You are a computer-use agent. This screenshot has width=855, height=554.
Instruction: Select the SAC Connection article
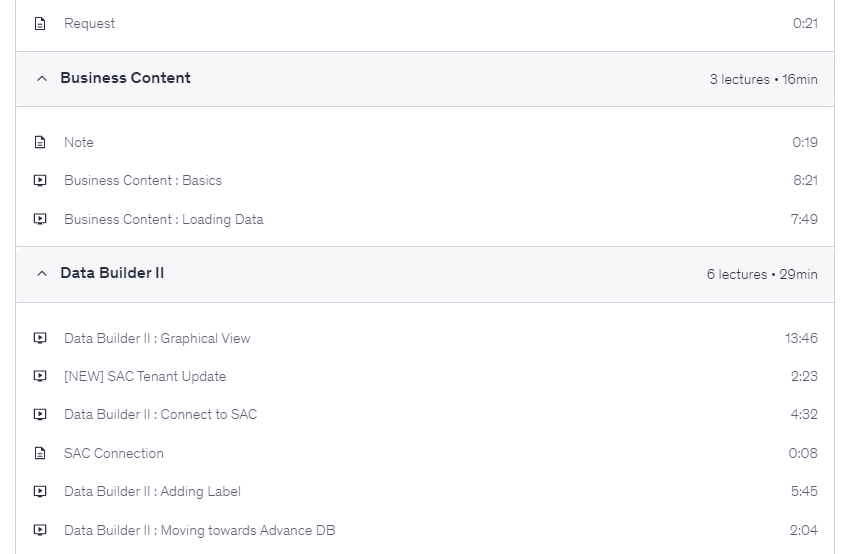tap(113, 453)
